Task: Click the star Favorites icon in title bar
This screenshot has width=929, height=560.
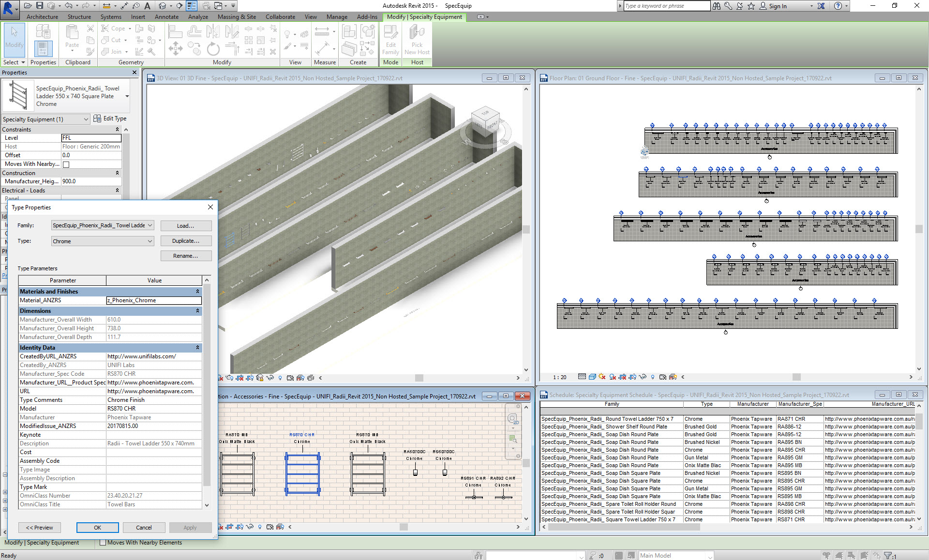Action: pyautogui.click(x=751, y=6)
